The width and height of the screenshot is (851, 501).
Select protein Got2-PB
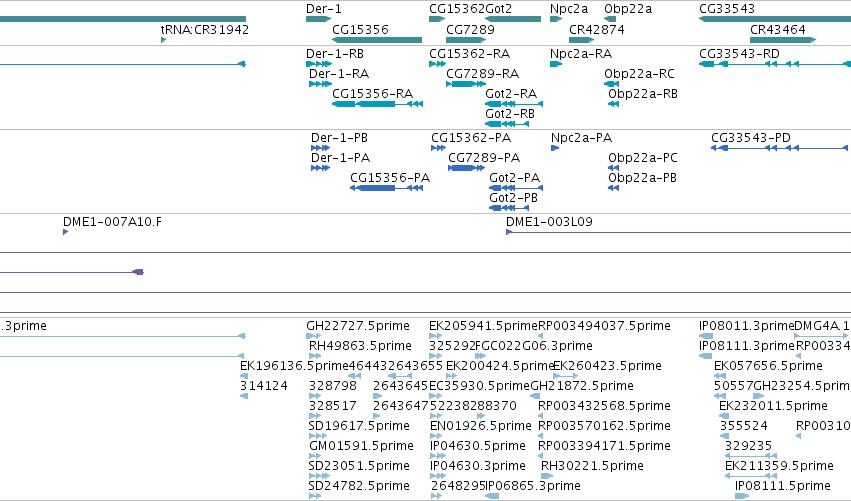tap(513, 198)
